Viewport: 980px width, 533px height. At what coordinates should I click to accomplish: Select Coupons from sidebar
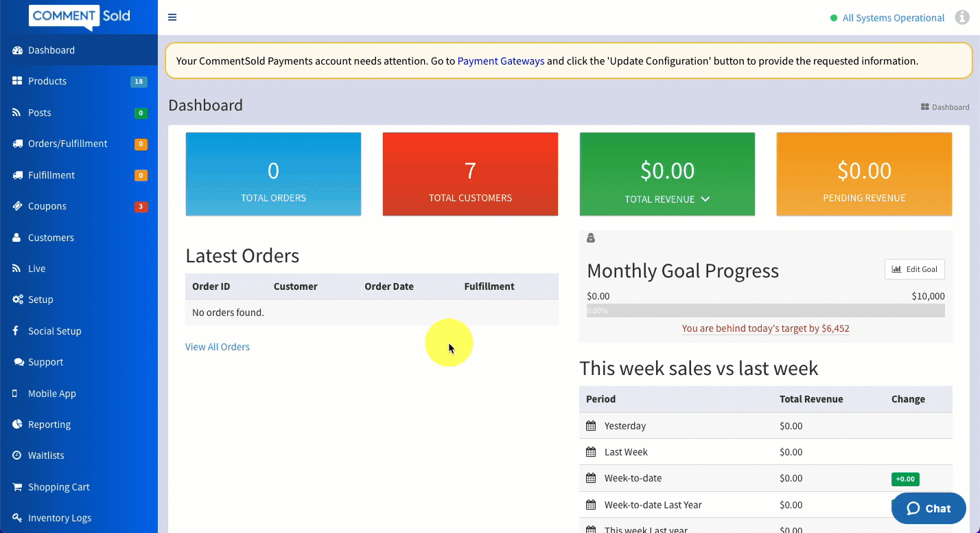click(79, 206)
